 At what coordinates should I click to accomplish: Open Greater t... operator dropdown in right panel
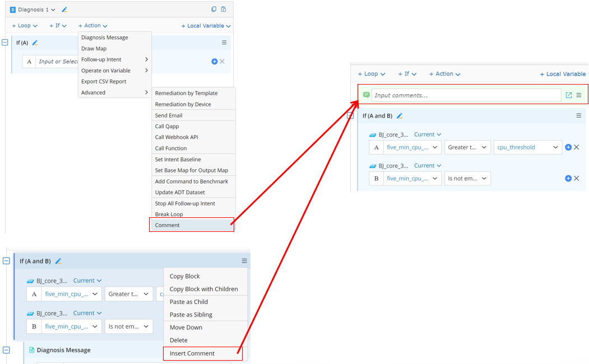pos(467,147)
